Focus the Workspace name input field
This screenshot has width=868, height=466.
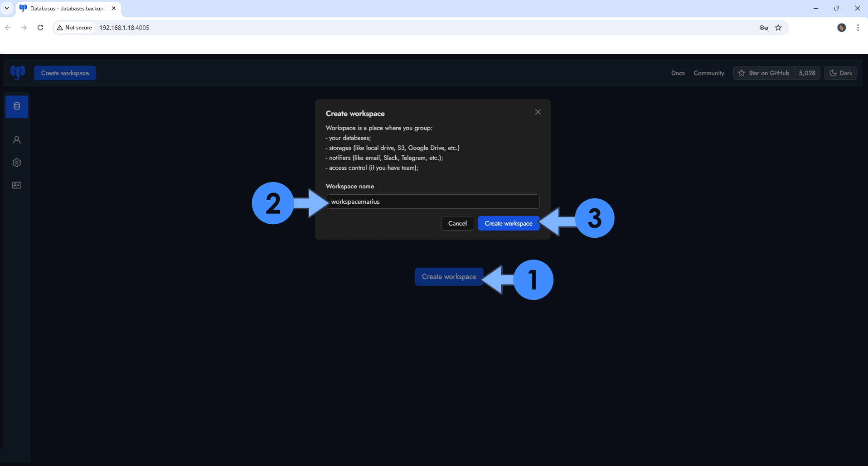point(432,202)
